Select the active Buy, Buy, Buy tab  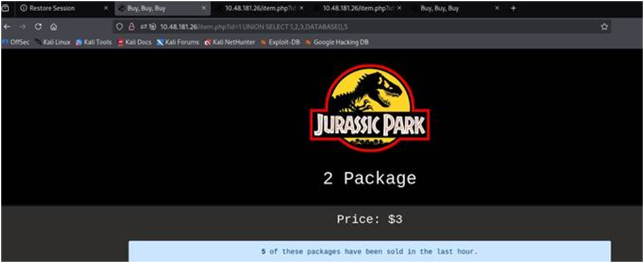(162, 8)
